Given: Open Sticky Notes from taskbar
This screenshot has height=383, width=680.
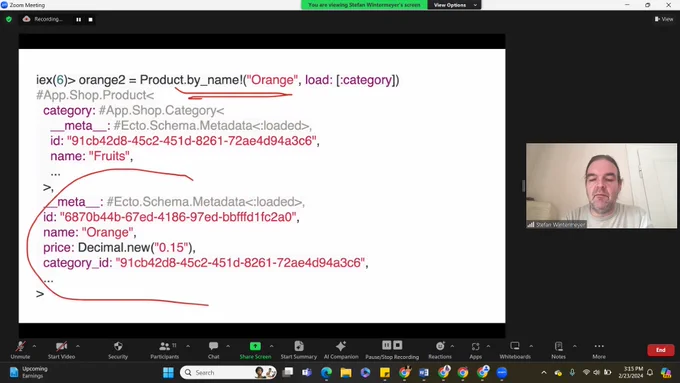Looking at the screenshot, I should point(385,373).
